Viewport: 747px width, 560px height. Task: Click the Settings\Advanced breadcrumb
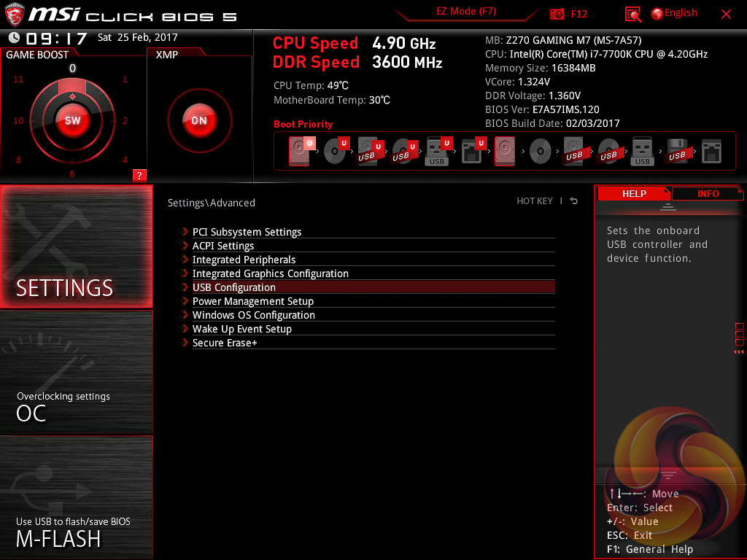click(x=211, y=203)
